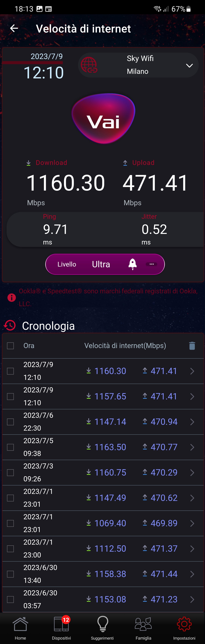Check the box for 2023/7/6 22:30 entry
This screenshot has width=205, height=644.
tap(11, 422)
